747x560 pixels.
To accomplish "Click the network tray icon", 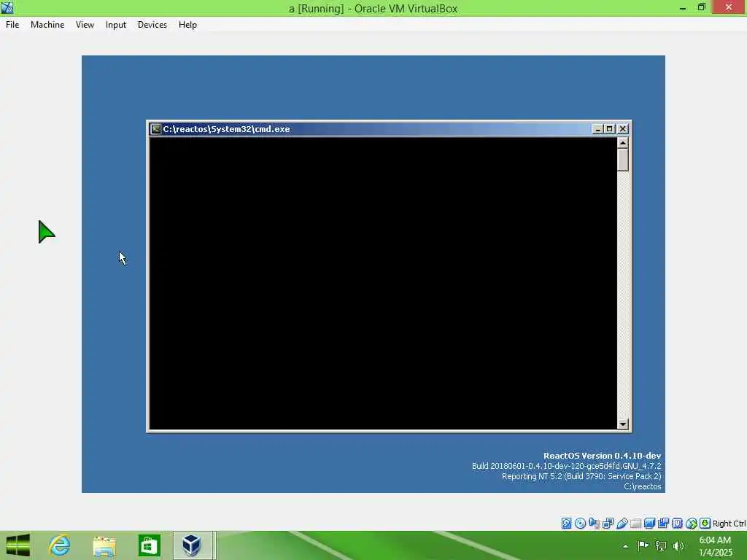I will point(661,545).
